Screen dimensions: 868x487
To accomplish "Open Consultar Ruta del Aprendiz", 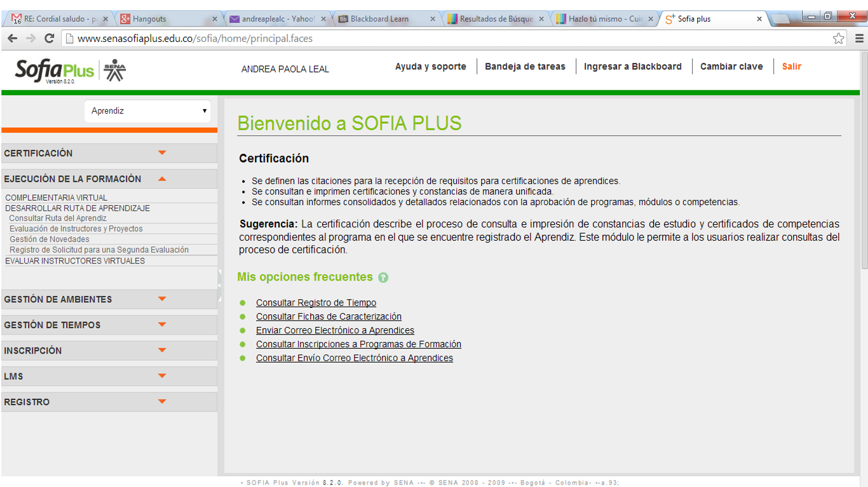I will click(x=58, y=218).
